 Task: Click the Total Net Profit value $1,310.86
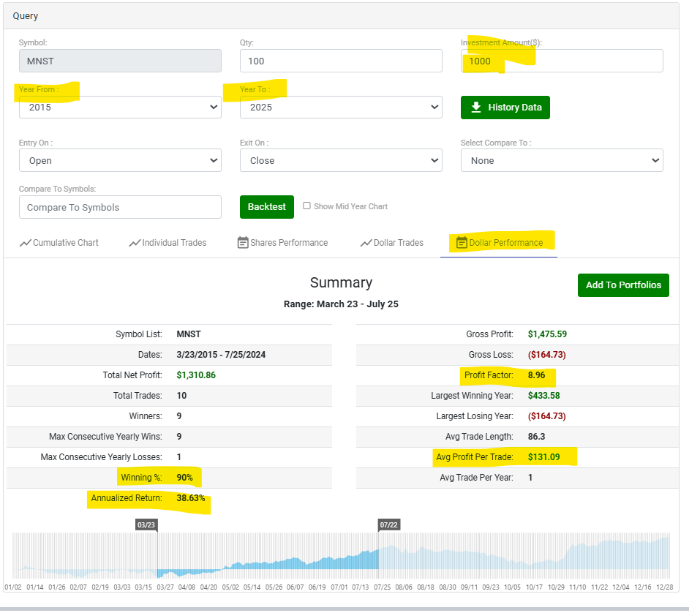coord(196,375)
